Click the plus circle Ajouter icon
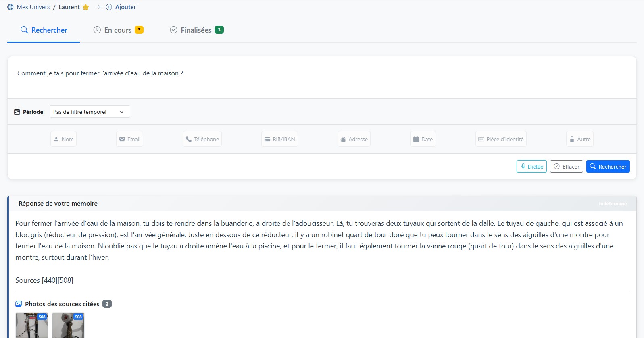 coord(109,7)
